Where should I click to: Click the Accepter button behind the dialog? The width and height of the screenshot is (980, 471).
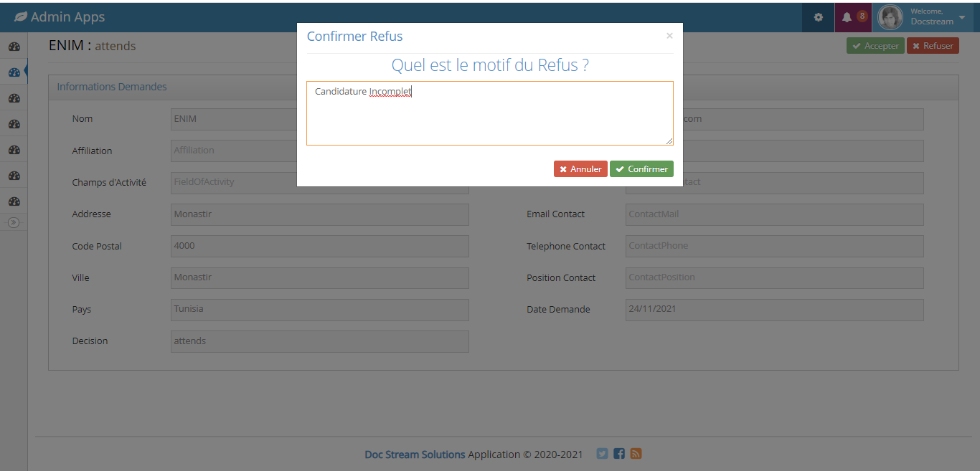(x=875, y=46)
